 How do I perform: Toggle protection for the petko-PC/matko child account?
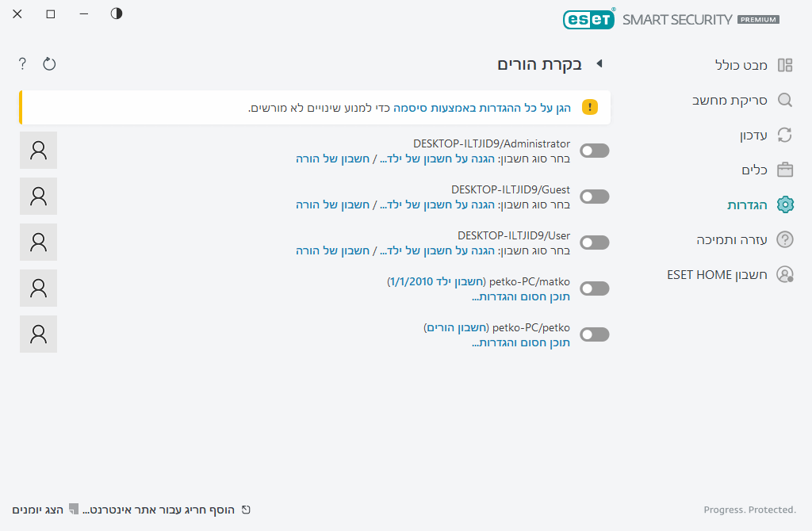pos(594,288)
